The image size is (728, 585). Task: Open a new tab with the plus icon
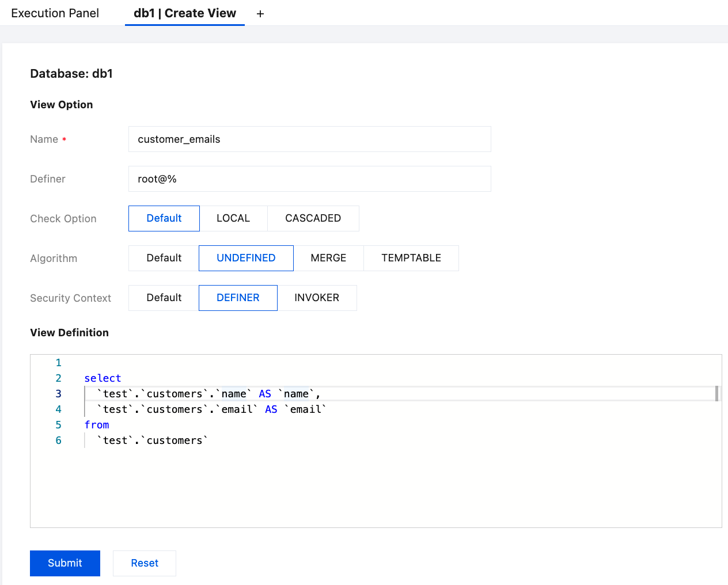pyautogui.click(x=260, y=14)
